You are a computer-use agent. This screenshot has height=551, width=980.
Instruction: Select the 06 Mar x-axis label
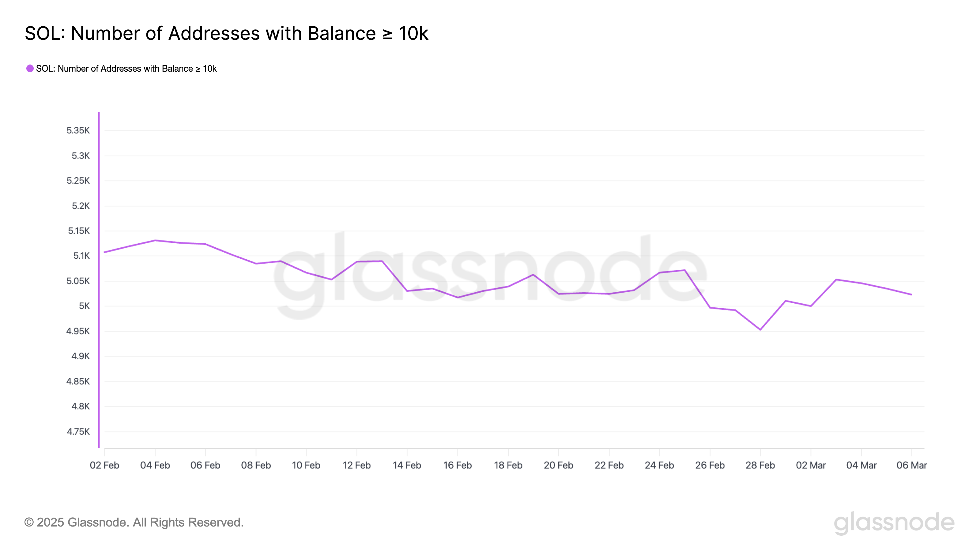point(911,465)
